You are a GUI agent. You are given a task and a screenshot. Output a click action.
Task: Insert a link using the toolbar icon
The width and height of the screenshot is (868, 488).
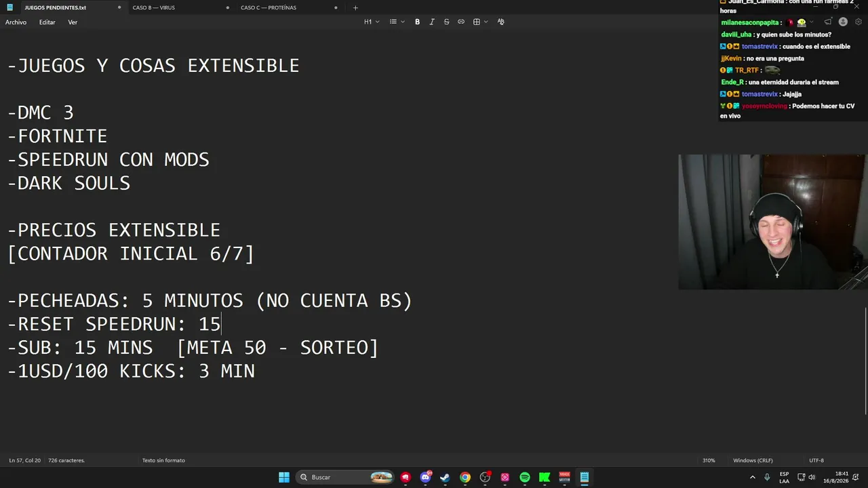click(x=461, y=22)
